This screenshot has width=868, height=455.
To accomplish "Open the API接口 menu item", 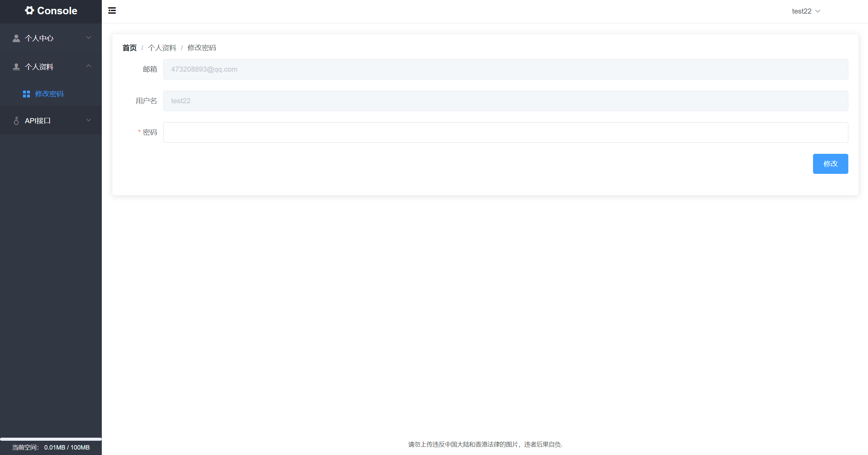I will coord(38,121).
